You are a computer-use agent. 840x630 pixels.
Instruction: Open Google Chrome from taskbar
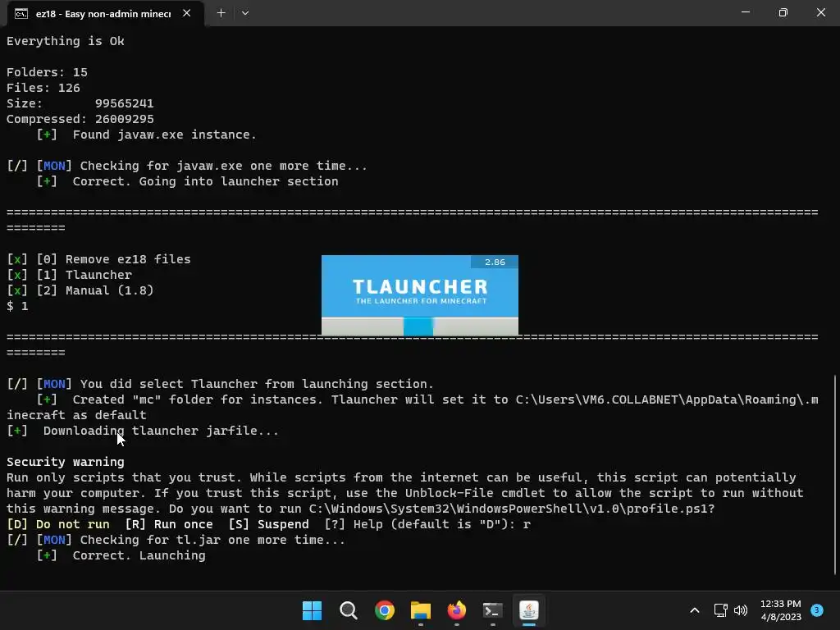point(384,610)
